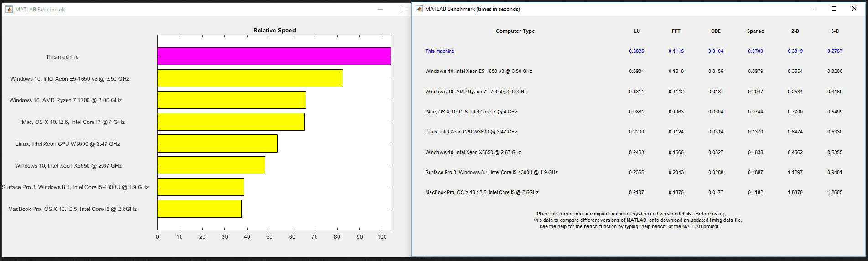Click the yellow AMD Ryzen 7 1700 bar
Image resolution: width=868 pixels, height=261 pixels.
pos(232,100)
